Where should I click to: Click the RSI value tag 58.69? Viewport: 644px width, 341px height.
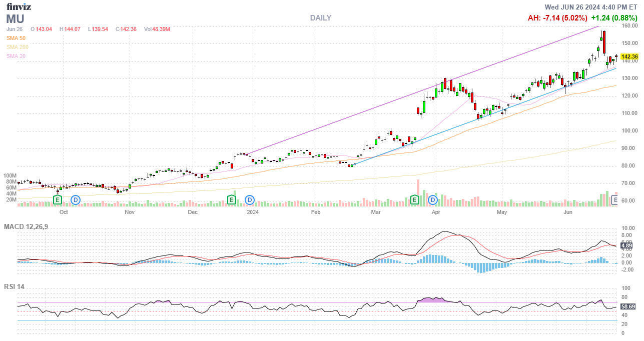click(628, 306)
